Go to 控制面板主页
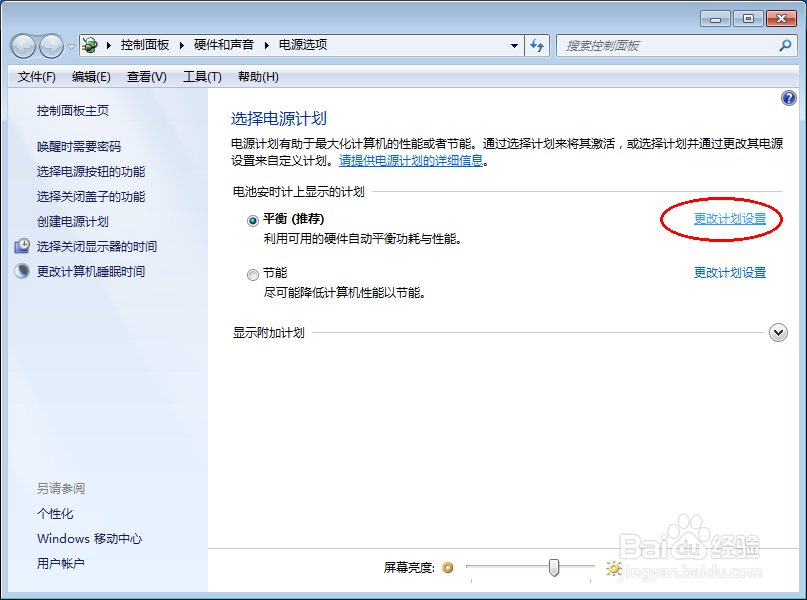The width and height of the screenshot is (807, 600). tap(73, 111)
